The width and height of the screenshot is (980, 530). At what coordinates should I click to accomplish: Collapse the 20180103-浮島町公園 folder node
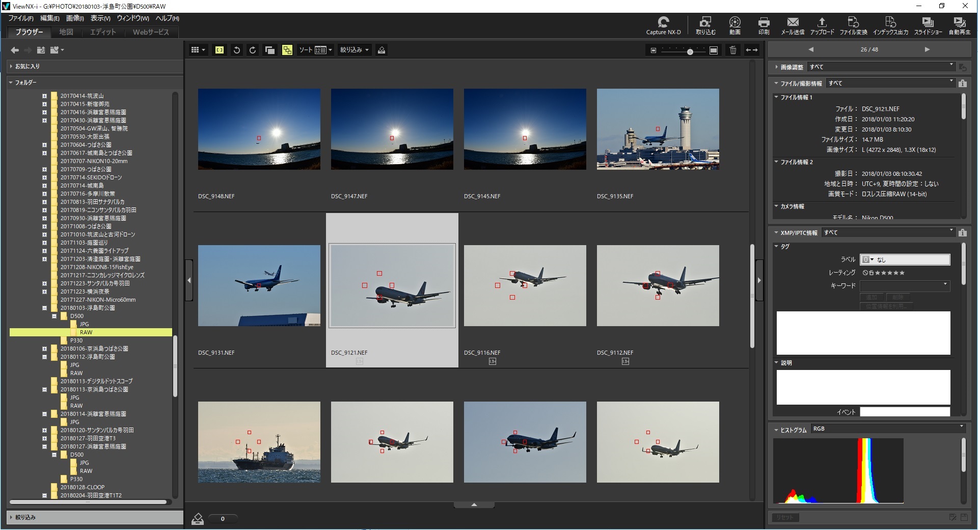point(45,308)
